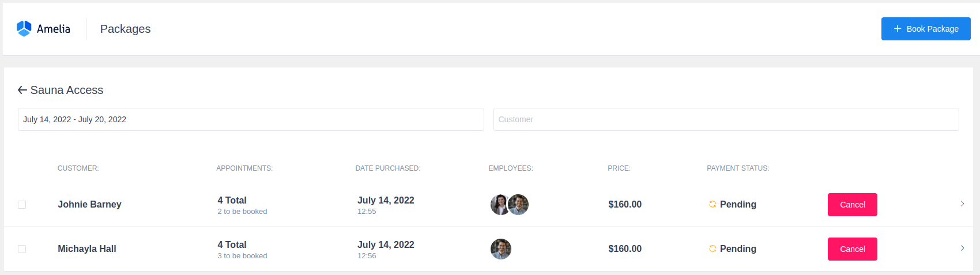Go back using the Sauna Access arrow
Viewport: 980px width, 275px height.
[22, 90]
